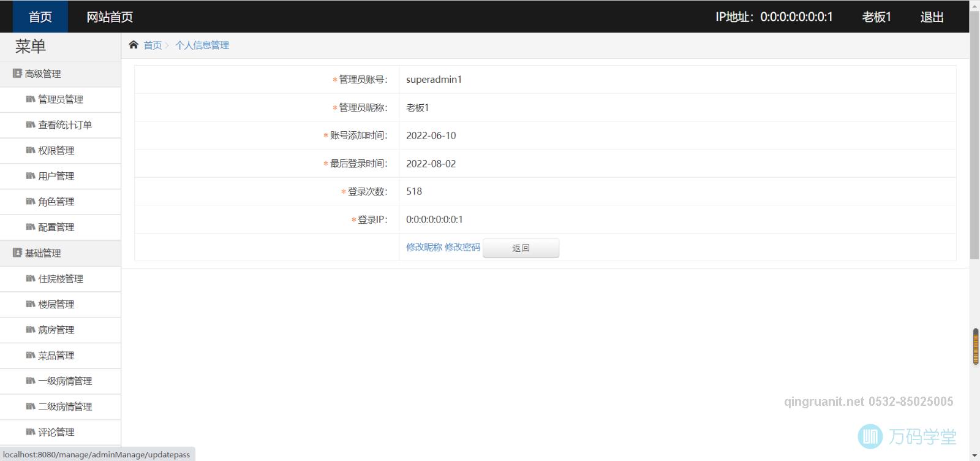Click the icon beside 管理员管理
Viewport: 980px width, 461px height.
(x=30, y=99)
